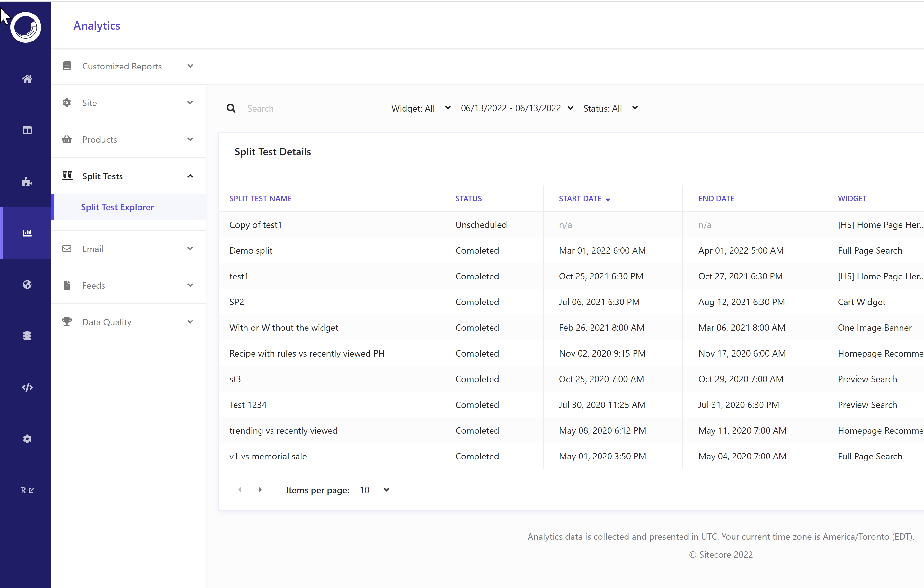Image resolution: width=924 pixels, height=588 pixels.
Task: Click into the Search input field
Action: pyautogui.click(x=307, y=108)
